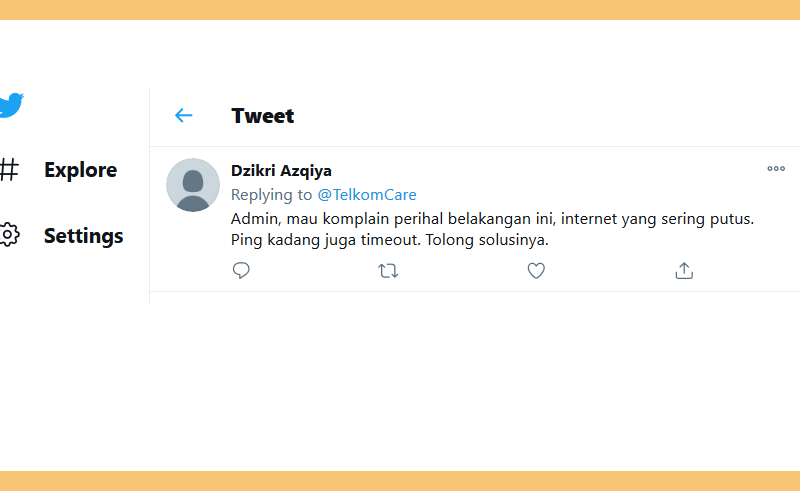Click the second line 'Ping kadang juga timeout'
The width and height of the screenshot is (800, 491).
pos(326,240)
